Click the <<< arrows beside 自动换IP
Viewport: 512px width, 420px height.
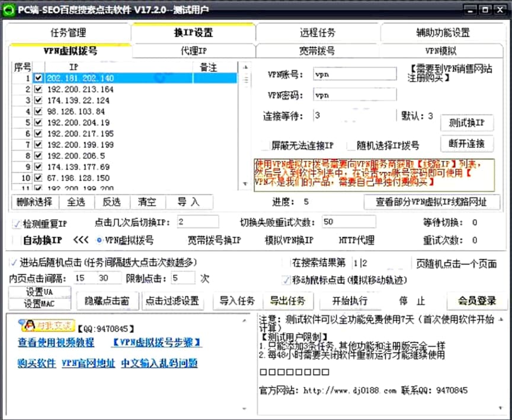coord(81,241)
